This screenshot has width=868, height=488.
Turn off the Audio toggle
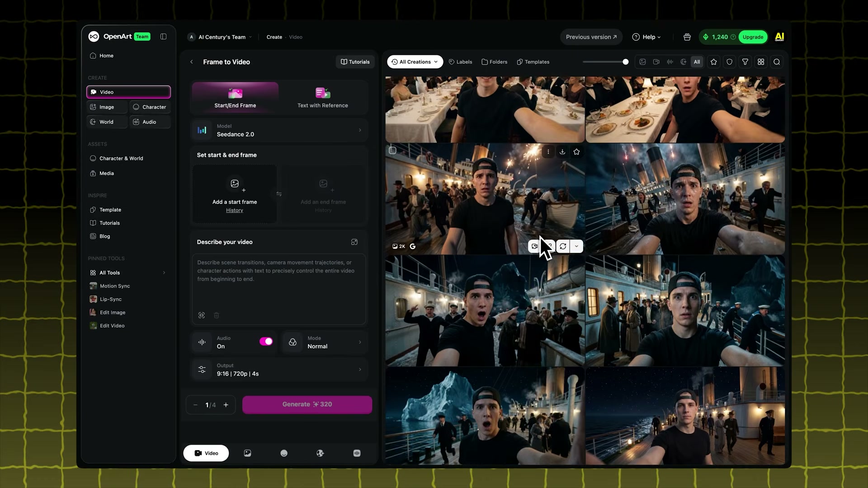(x=266, y=342)
